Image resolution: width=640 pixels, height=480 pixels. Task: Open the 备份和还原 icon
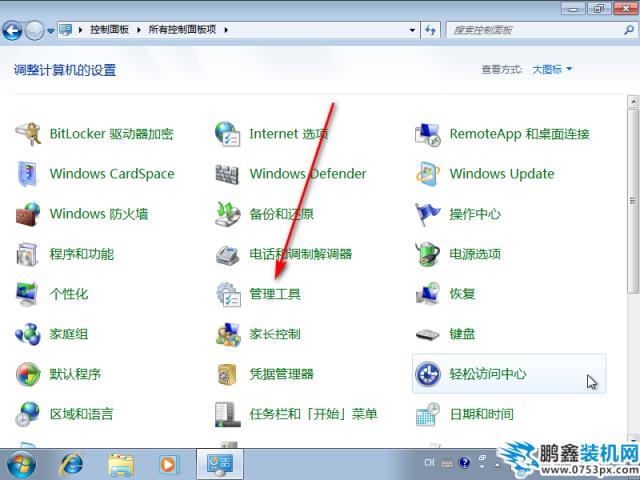[x=228, y=213]
